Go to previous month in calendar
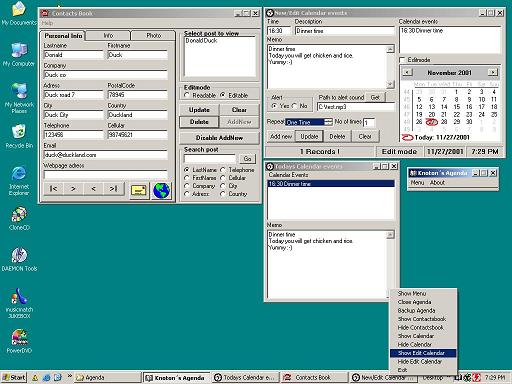This screenshot has width=512, height=384. (x=407, y=72)
